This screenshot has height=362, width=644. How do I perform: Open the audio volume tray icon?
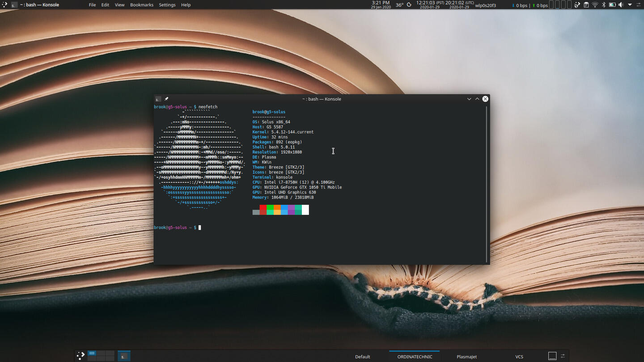coord(621,5)
